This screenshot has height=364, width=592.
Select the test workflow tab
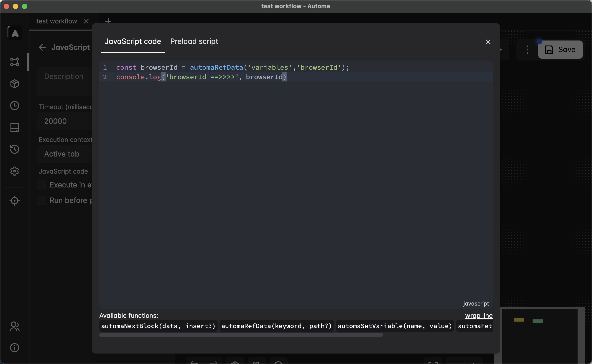pyautogui.click(x=57, y=21)
